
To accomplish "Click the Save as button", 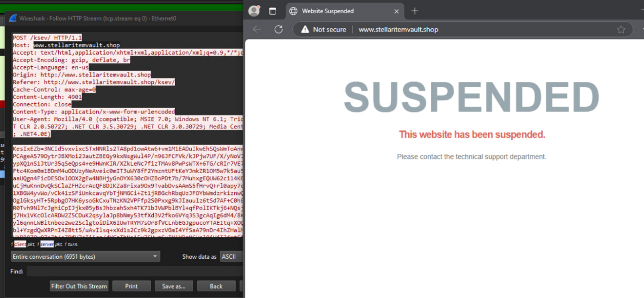I will click(174, 286).
